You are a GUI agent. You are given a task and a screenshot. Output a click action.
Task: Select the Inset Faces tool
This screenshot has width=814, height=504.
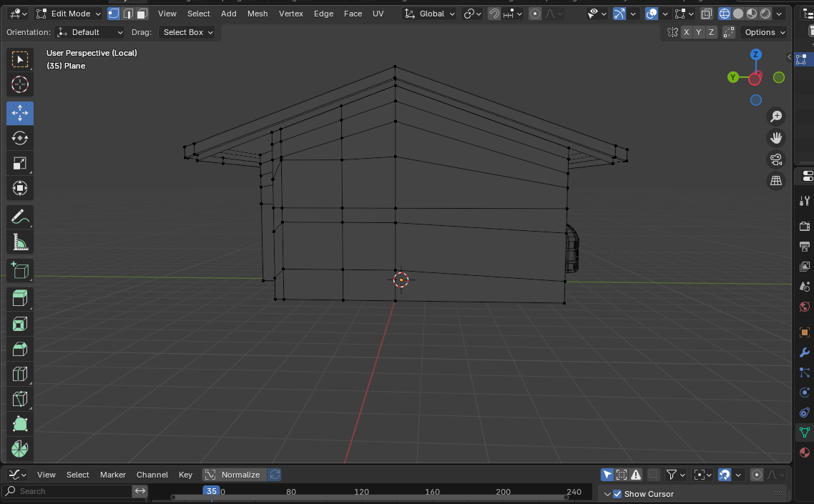click(20, 324)
